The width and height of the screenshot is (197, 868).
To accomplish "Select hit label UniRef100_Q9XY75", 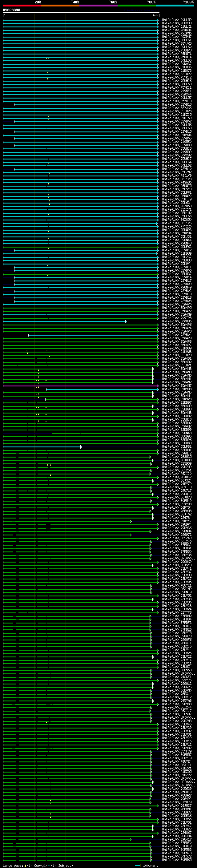I will [177, 681].
